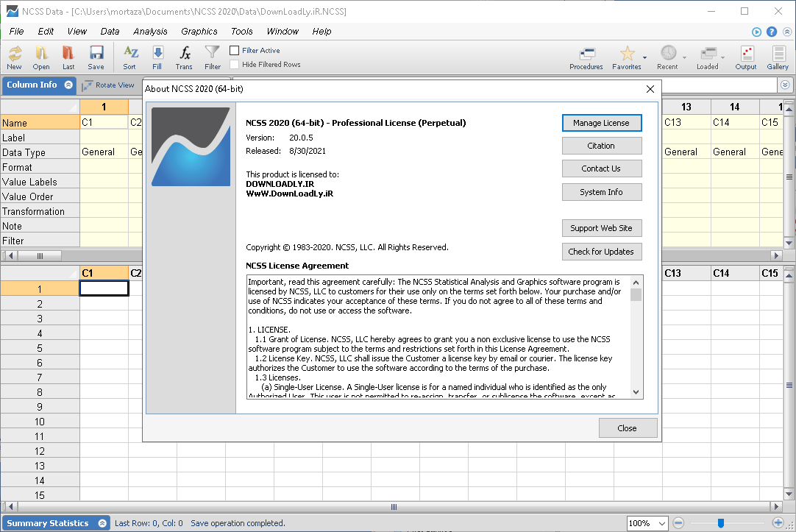
Task: Click Close button in About dialog
Action: pos(628,428)
